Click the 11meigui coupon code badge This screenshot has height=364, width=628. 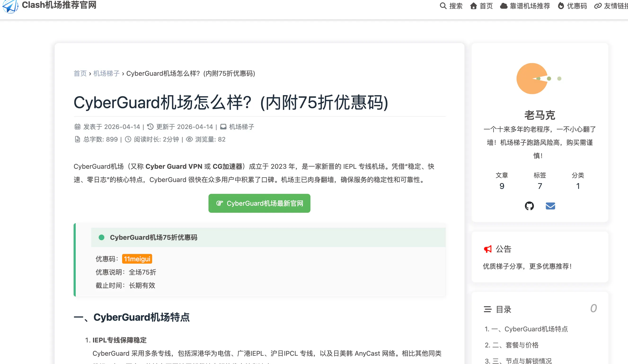(x=137, y=259)
